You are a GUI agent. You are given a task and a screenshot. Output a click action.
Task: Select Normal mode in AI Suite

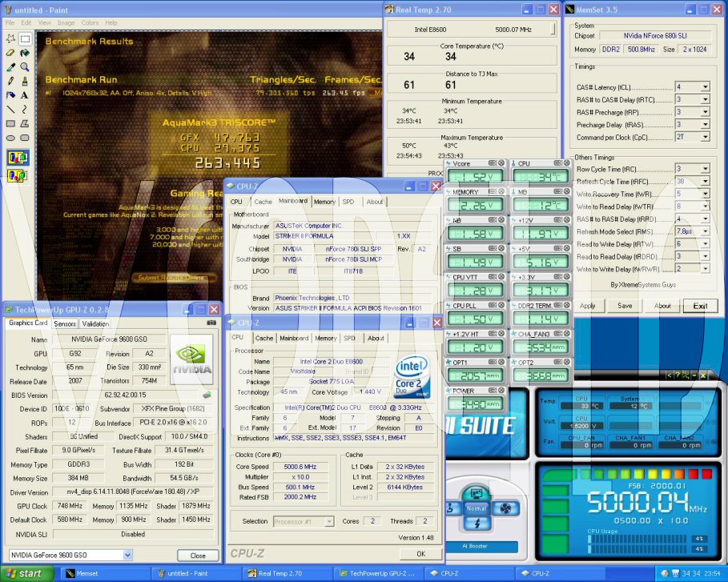(477, 508)
